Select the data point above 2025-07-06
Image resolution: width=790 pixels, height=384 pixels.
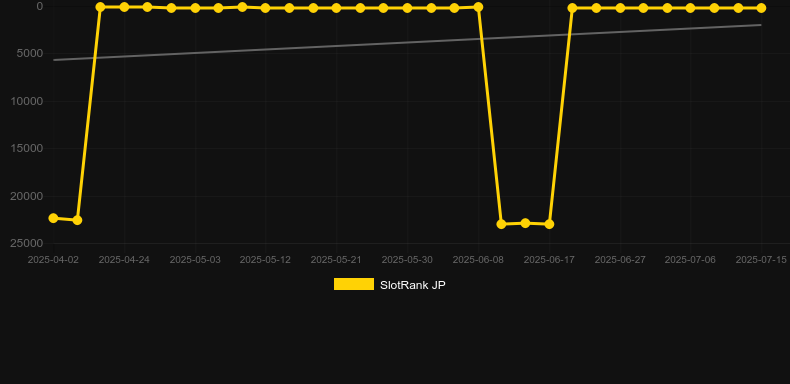coord(690,8)
